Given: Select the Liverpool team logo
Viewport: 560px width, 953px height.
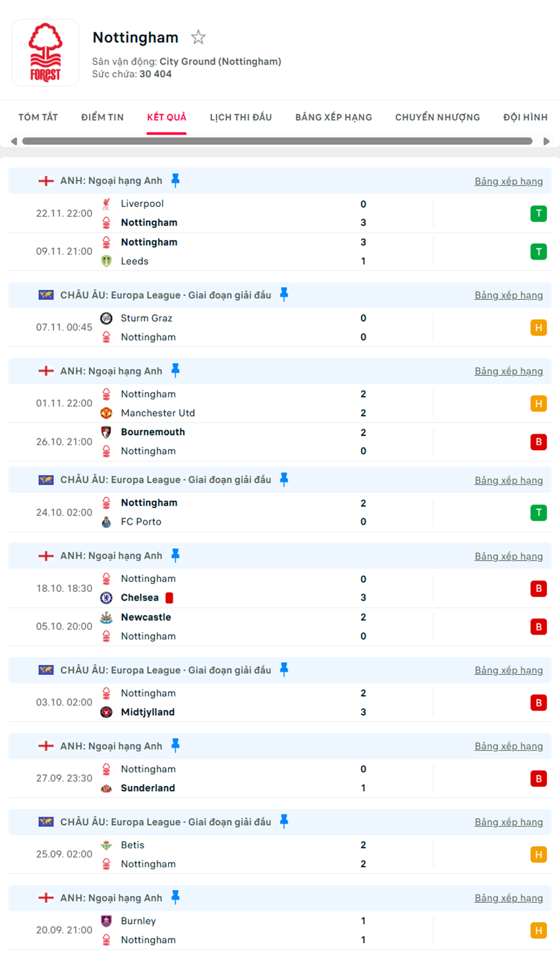Looking at the screenshot, I should (106, 204).
